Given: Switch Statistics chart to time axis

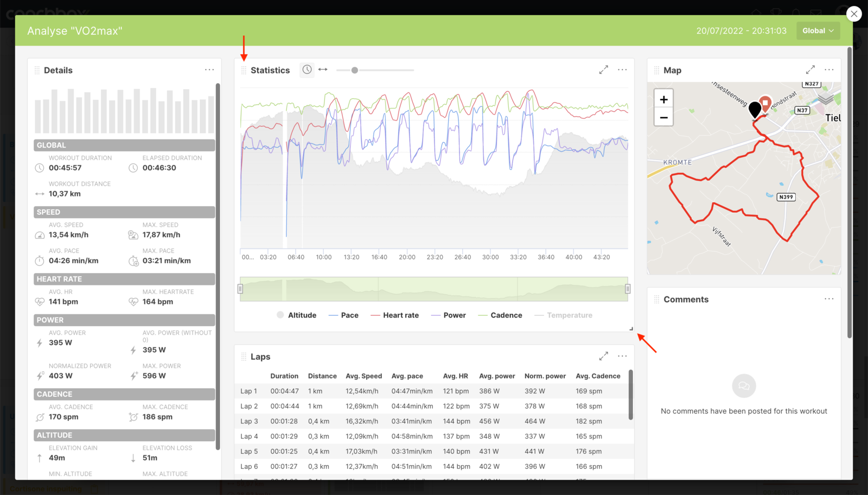Looking at the screenshot, I should tap(307, 69).
